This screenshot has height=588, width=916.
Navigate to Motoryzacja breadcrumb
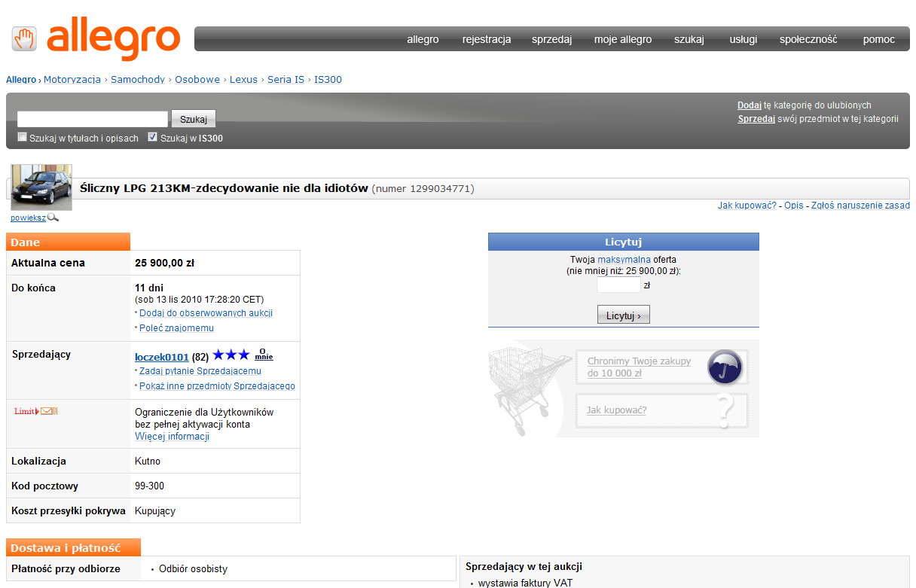click(x=72, y=79)
